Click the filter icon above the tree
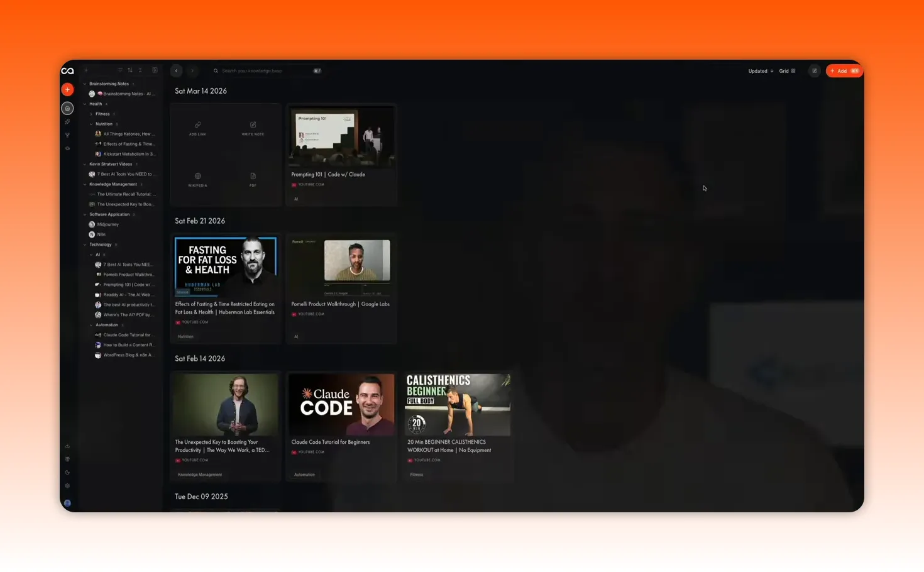 pyautogui.click(x=120, y=70)
